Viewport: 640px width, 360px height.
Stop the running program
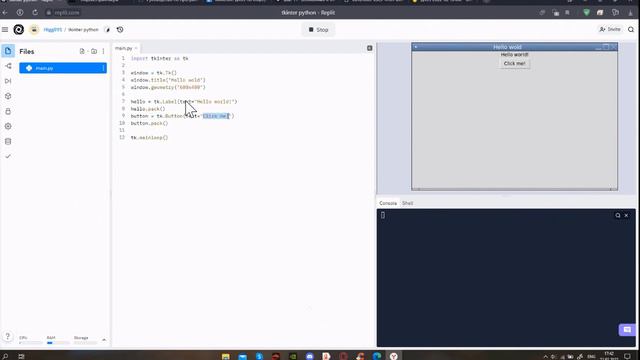point(318,30)
